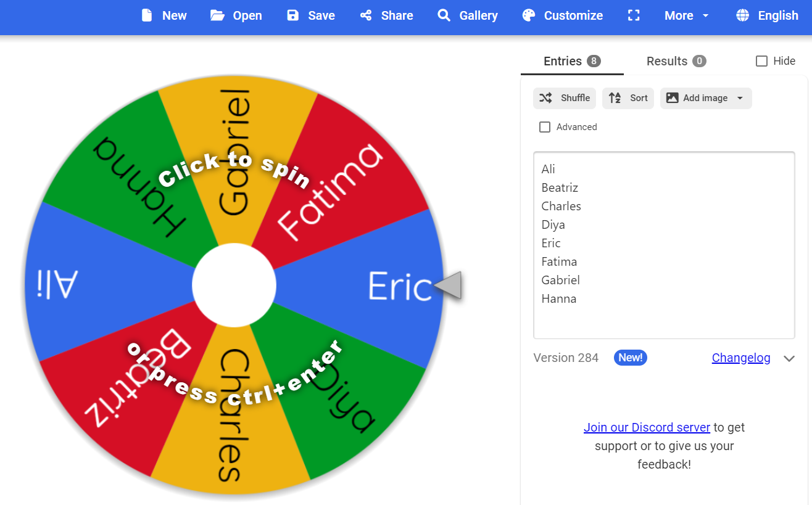Check the Hide checkbox
This screenshot has width=812, height=505.
pyautogui.click(x=762, y=61)
